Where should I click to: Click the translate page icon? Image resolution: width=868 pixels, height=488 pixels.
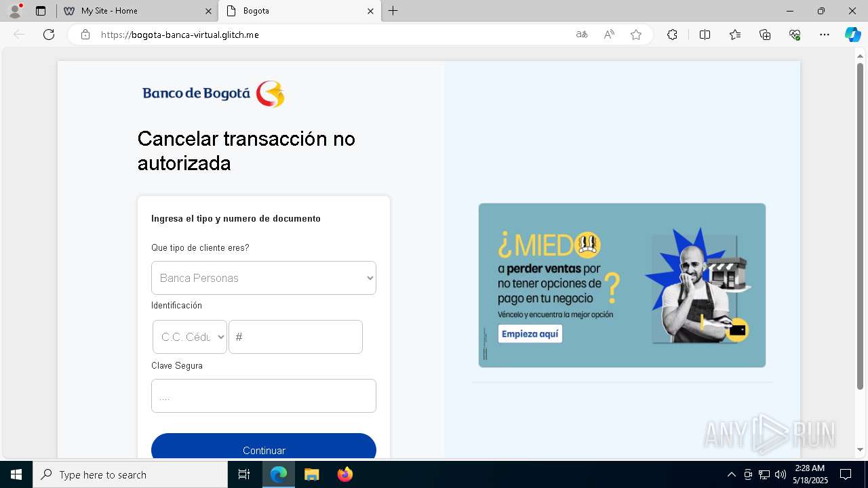click(582, 35)
